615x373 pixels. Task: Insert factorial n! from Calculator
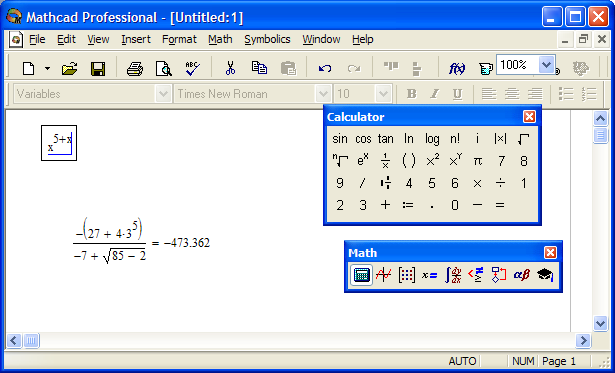(455, 139)
